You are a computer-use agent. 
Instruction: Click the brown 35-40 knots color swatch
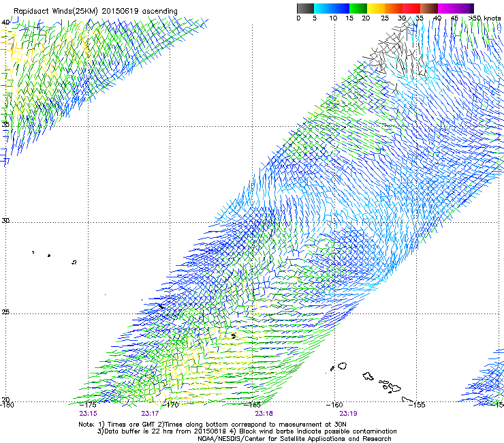[429, 8]
